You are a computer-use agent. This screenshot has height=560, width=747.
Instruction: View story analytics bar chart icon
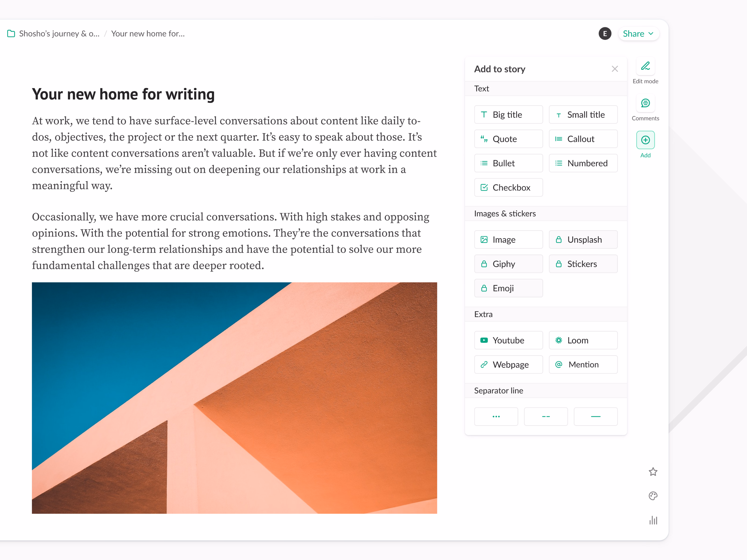coord(653,520)
